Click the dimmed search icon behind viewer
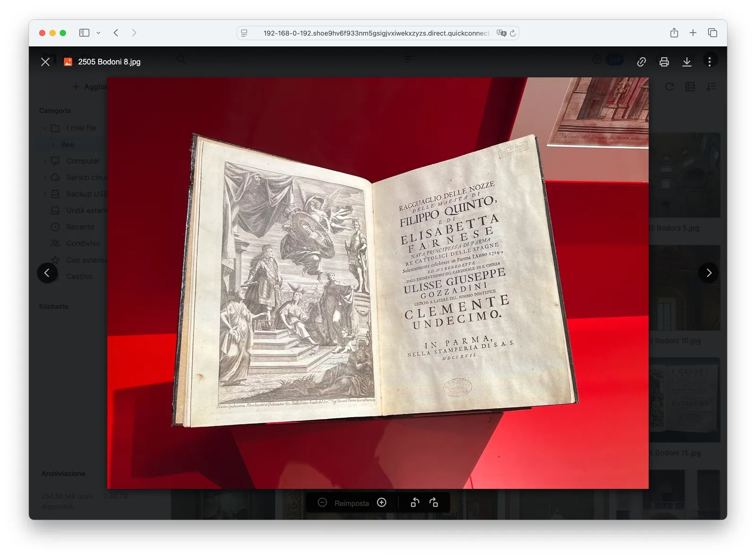 [x=181, y=60]
